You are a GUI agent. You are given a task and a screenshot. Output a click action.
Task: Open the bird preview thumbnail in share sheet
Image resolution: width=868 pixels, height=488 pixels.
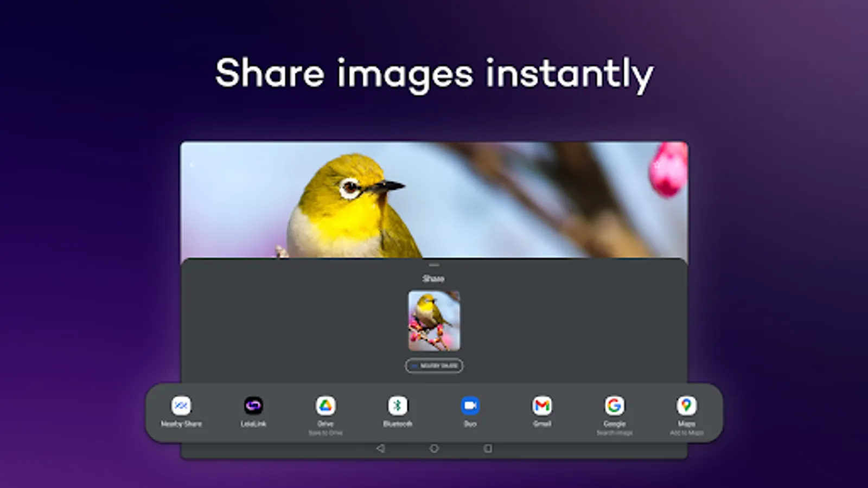pyautogui.click(x=434, y=320)
